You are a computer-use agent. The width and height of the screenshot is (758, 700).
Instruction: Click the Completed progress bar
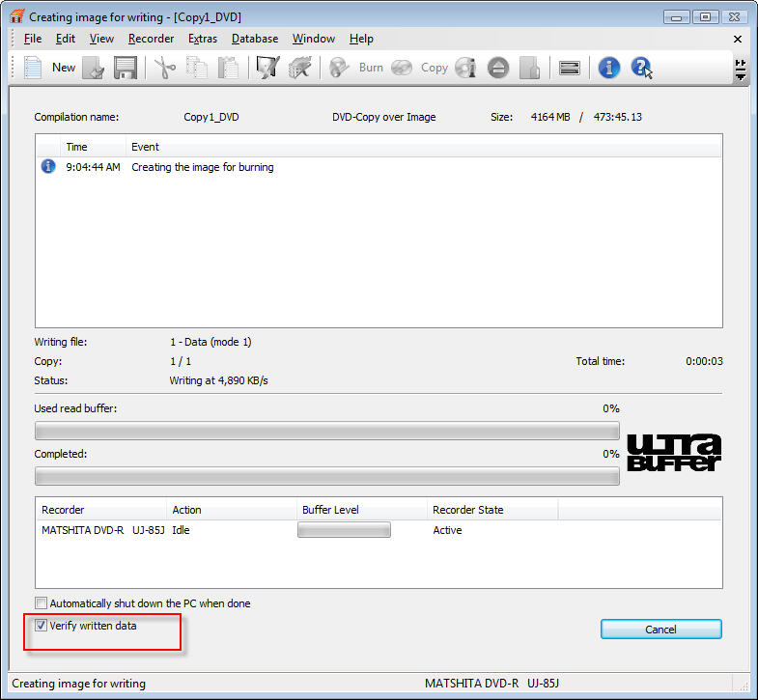point(326,476)
